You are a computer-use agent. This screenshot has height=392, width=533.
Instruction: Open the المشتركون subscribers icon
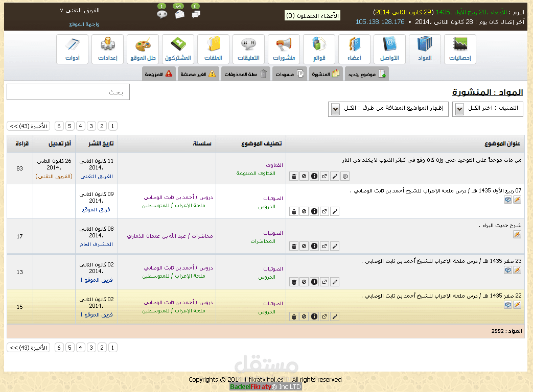pyautogui.click(x=178, y=49)
